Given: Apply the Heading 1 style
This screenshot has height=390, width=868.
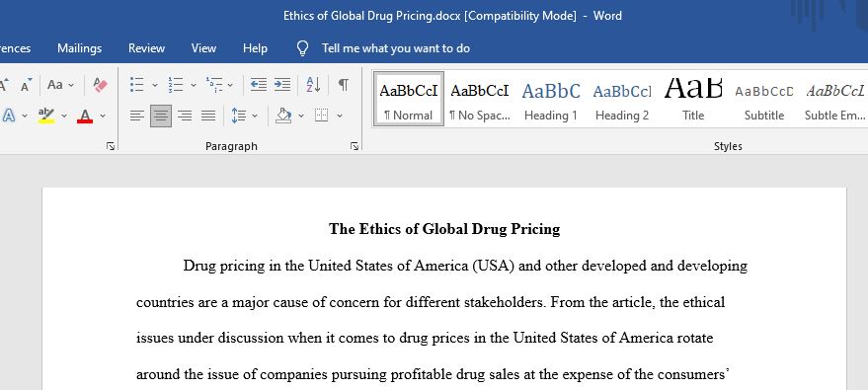Looking at the screenshot, I should 551,99.
